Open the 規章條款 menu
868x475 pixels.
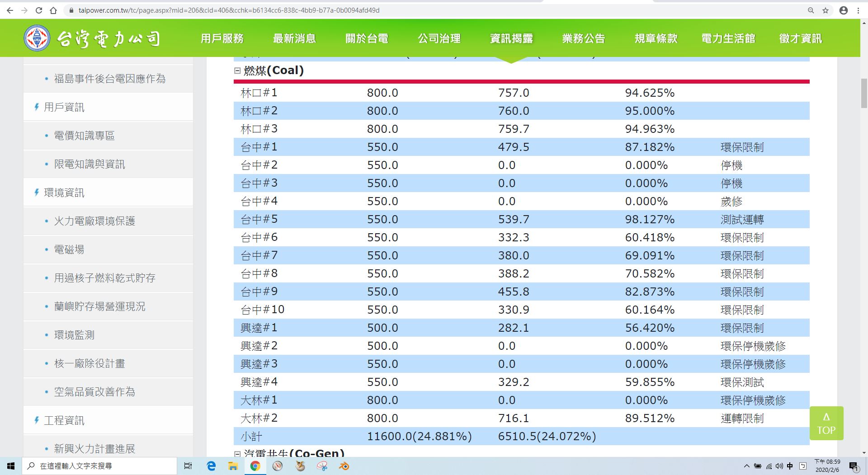pos(656,38)
